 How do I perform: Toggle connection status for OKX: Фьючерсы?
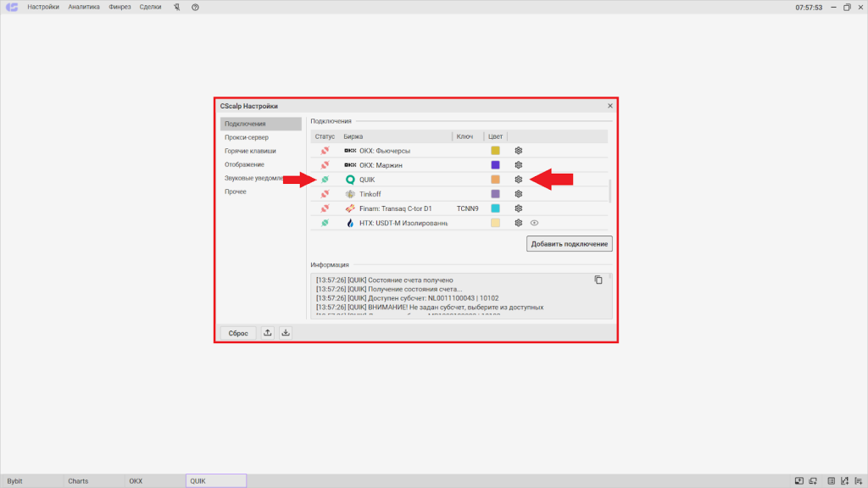325,151
